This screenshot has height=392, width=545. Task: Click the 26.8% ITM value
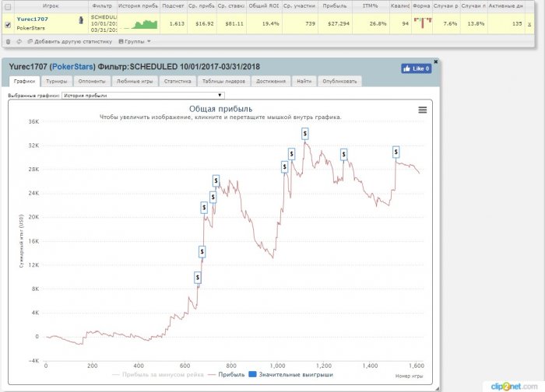click(378, 24)
